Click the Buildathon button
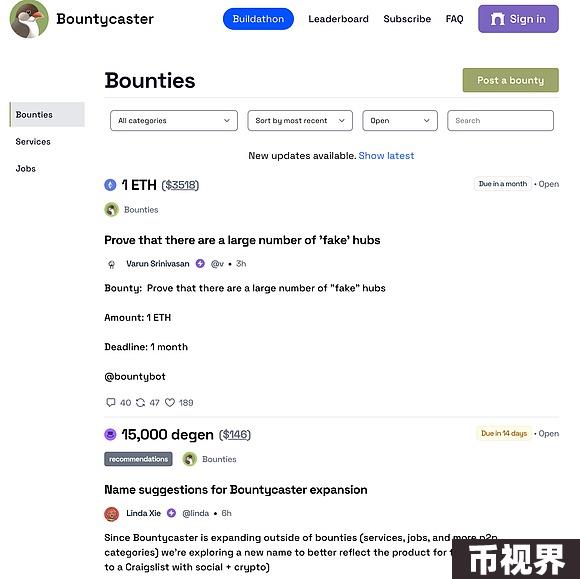Viewport: 580px width, 579px height. pos(258,19)
